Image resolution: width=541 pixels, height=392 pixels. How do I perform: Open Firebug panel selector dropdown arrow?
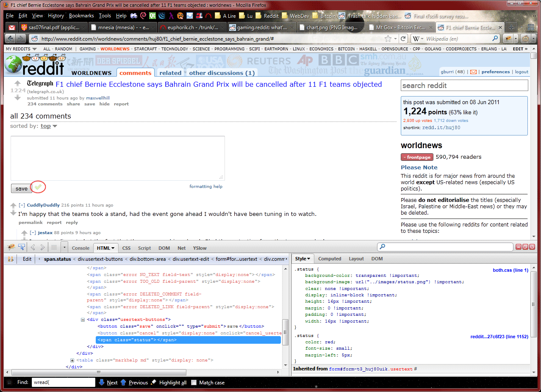(x=64, y=247)
